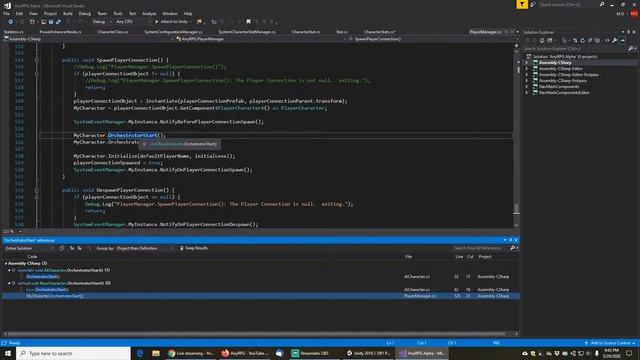This screenshot has width=640, height=360.
Task: Click the Solution Explorer Show All Files icon
Action: pyautogui.click(x=598, y=40)
